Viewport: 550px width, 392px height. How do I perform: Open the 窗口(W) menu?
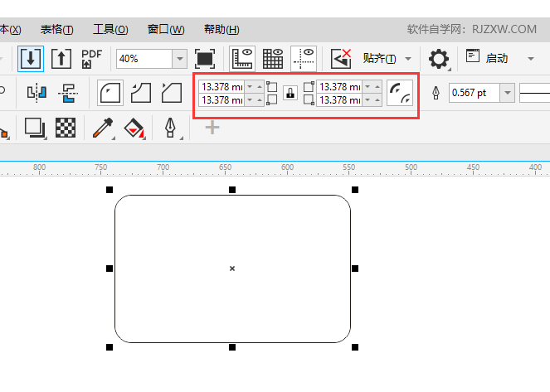pos(166,29)
